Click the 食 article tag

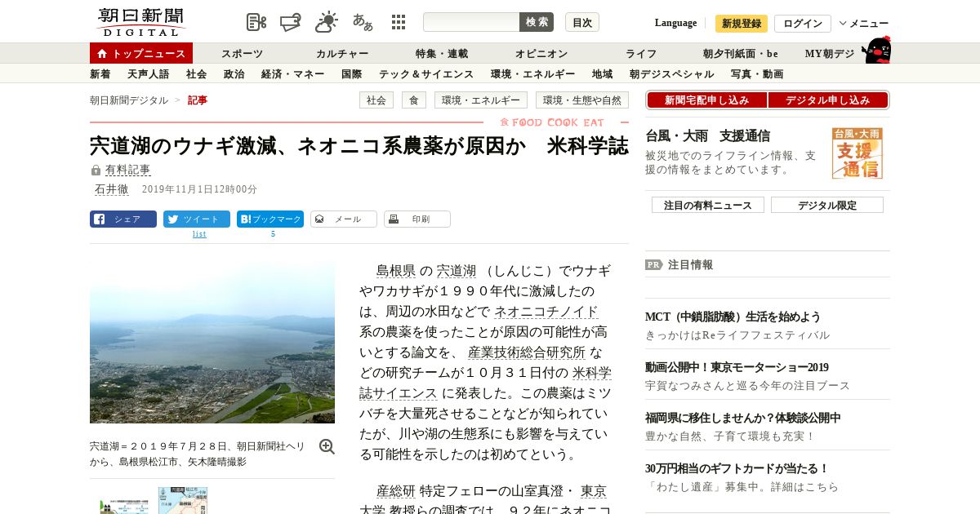[414, 100]
